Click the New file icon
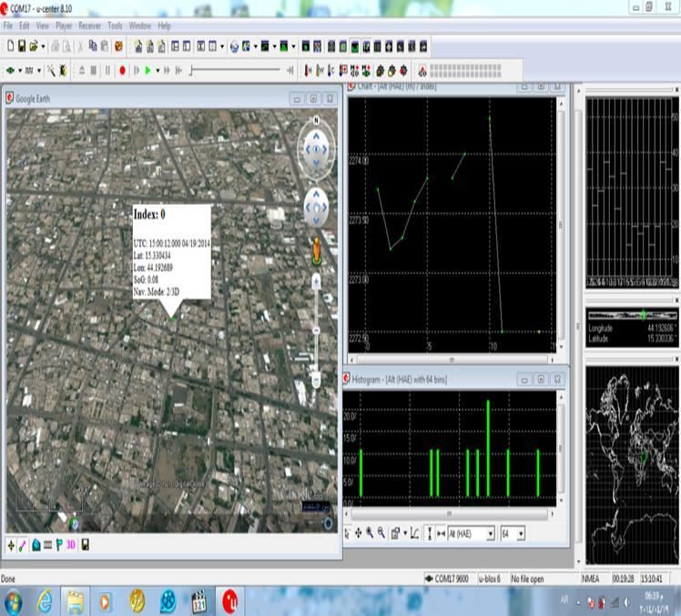 click(10, 45)
